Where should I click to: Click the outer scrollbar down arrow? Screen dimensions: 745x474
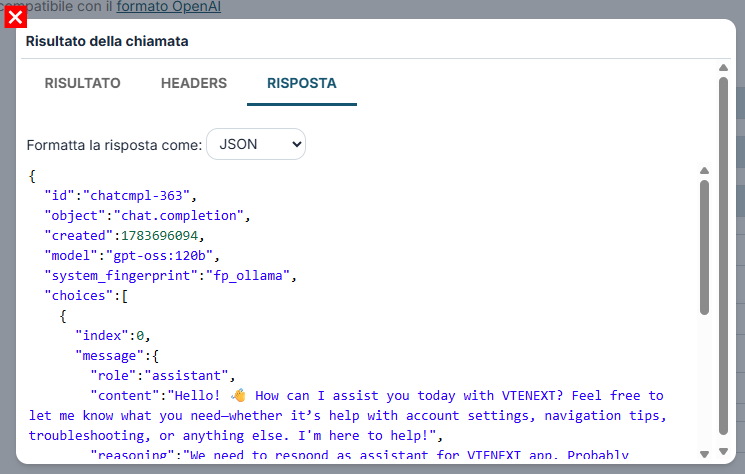(723, 451)
